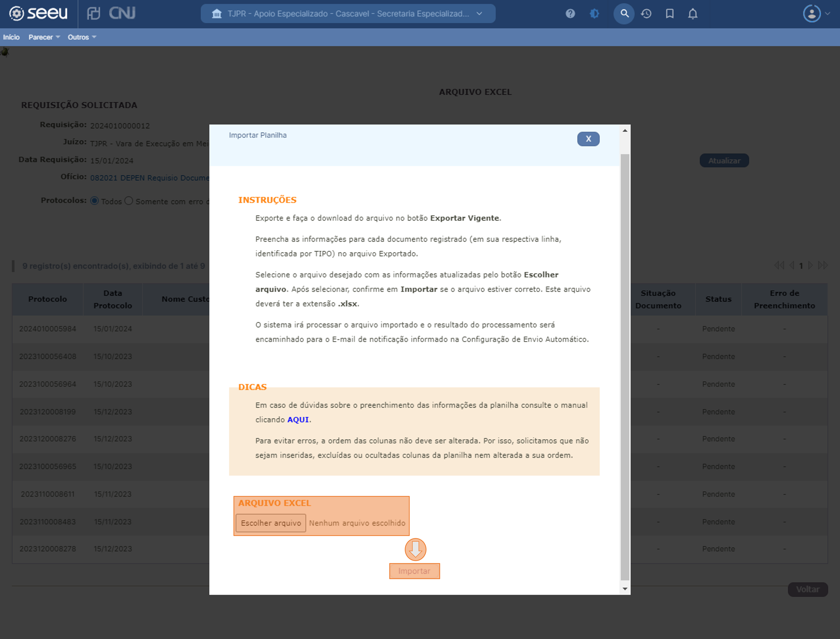
Task: Open the search magnifier icon
Action: [624, 14]
